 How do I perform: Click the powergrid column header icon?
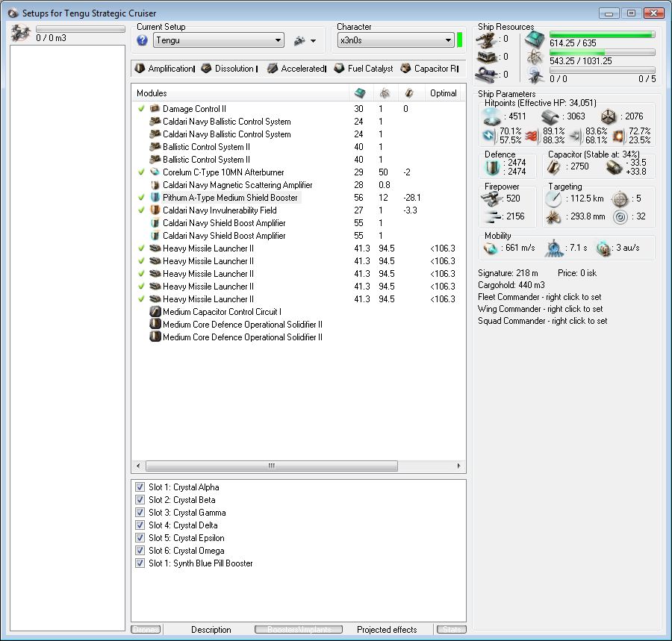click(385, 93)
